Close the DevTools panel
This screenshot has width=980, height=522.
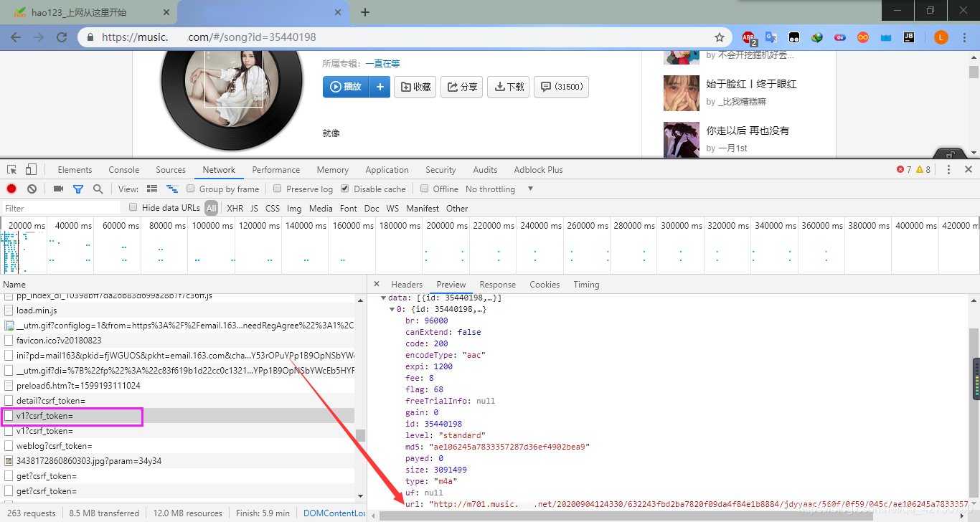[x=969, y=170]
